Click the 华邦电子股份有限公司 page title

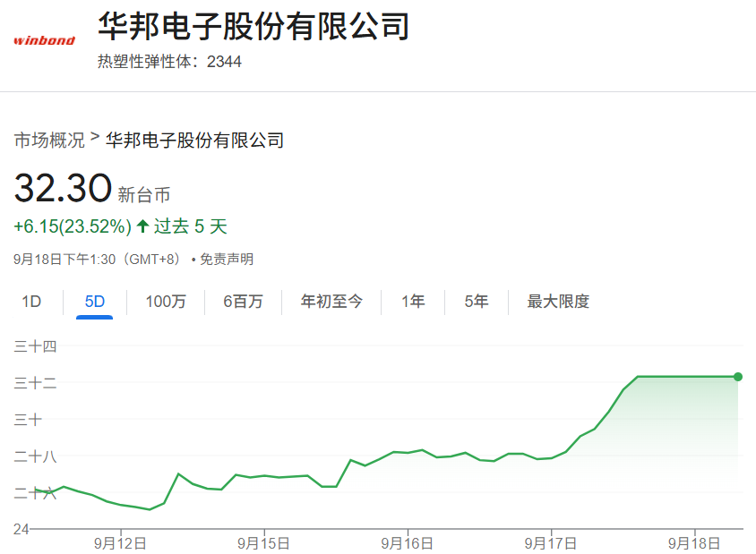(x=253, y=26)
